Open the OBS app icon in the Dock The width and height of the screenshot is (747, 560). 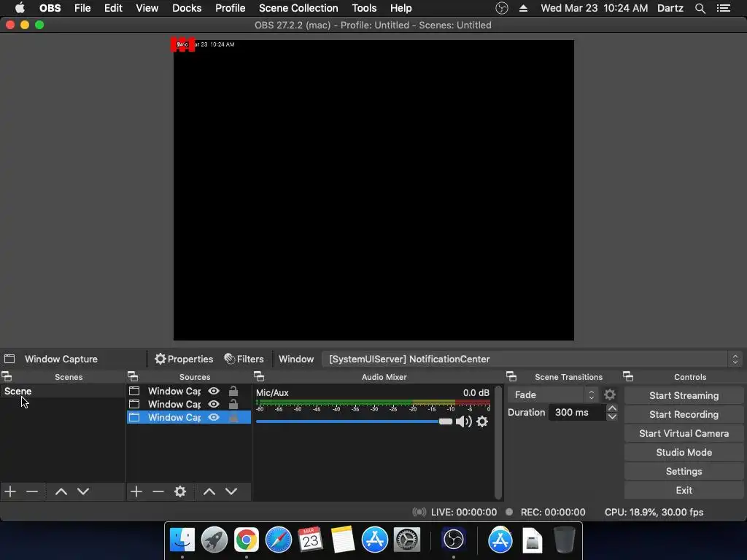tap(453, 540)
